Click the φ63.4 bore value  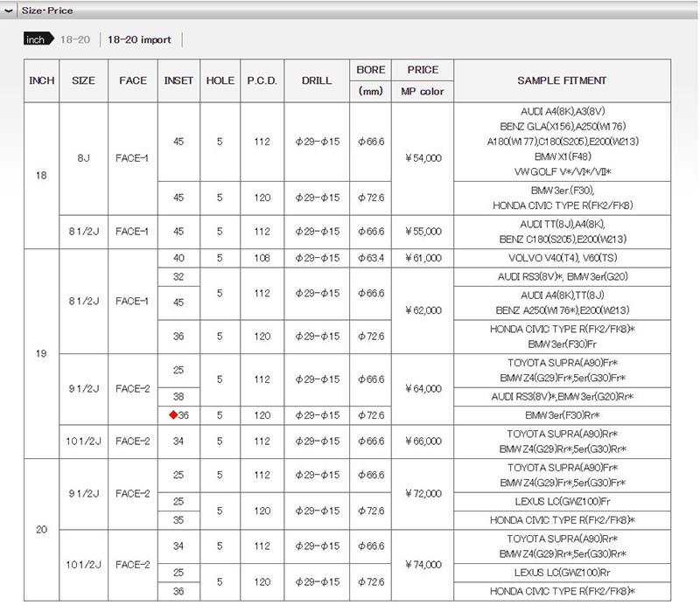(x=371, y=258)
